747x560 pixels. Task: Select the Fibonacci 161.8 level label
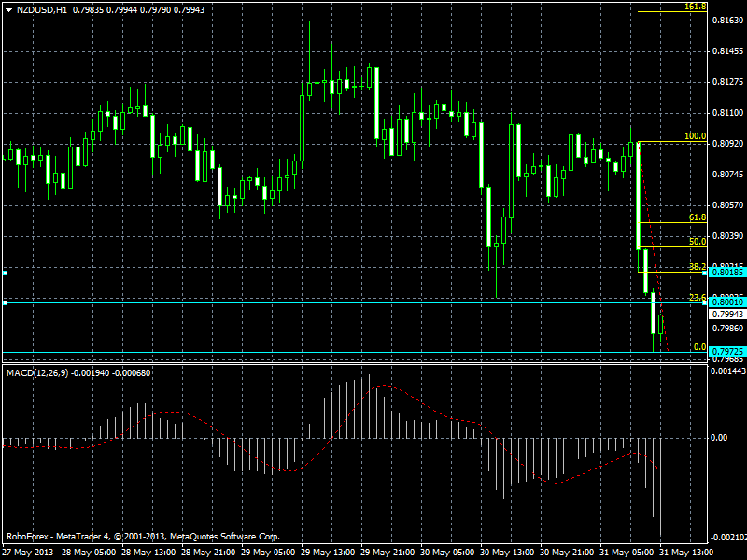pyautogui.click(x=695, y=7)
